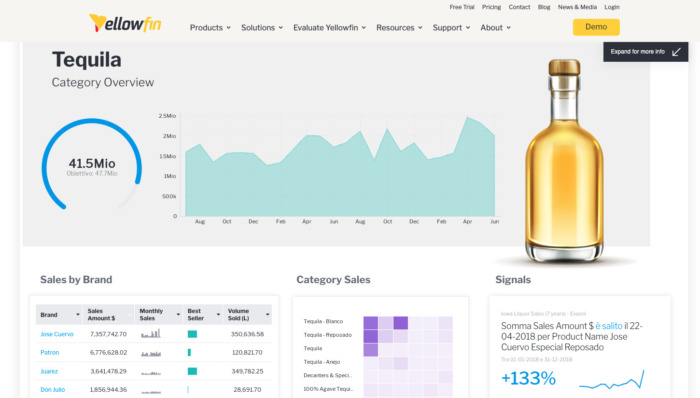
Task: Select the Patron brand link
Action: click(50, 352)
